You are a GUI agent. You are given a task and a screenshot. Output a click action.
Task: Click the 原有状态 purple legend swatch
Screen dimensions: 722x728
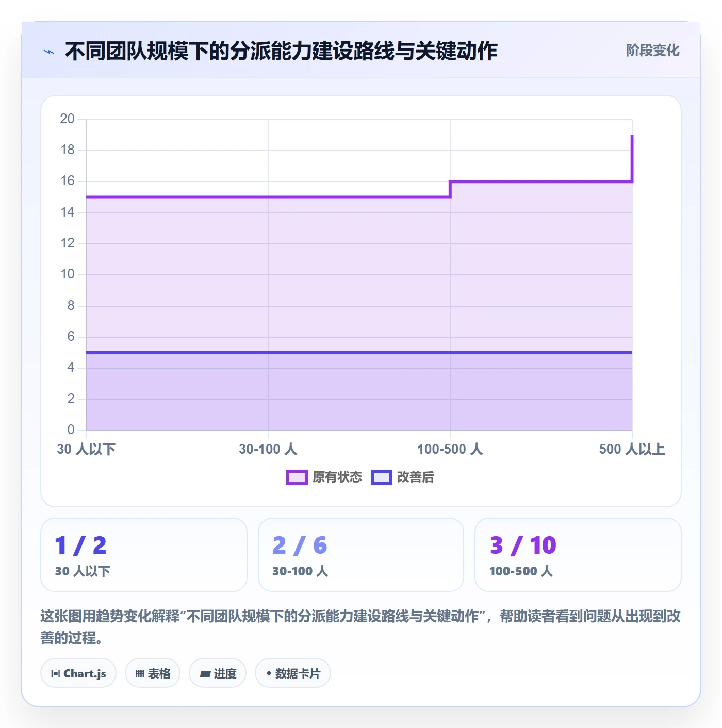[x=297, y=477]
